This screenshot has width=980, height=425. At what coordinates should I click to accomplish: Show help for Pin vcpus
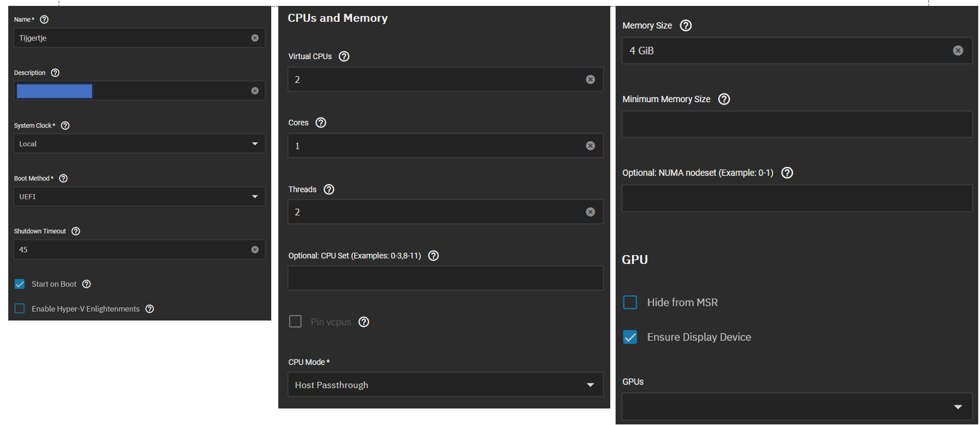click(364, 322)
